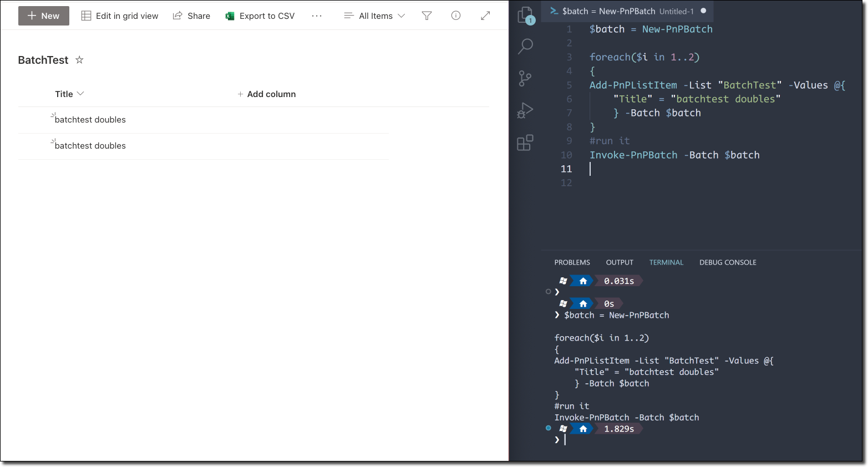Click the view switcher list icon beside All Items
Viewport: 868px width, 467px height.
pos(349,16)
